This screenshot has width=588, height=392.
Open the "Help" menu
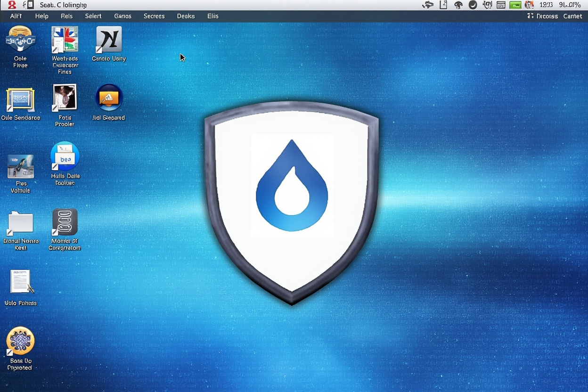tap(42, 16)
